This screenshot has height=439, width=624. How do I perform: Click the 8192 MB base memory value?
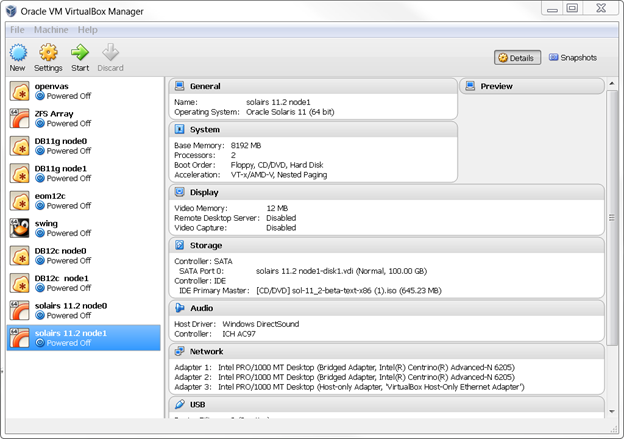(x=246, y=145)
